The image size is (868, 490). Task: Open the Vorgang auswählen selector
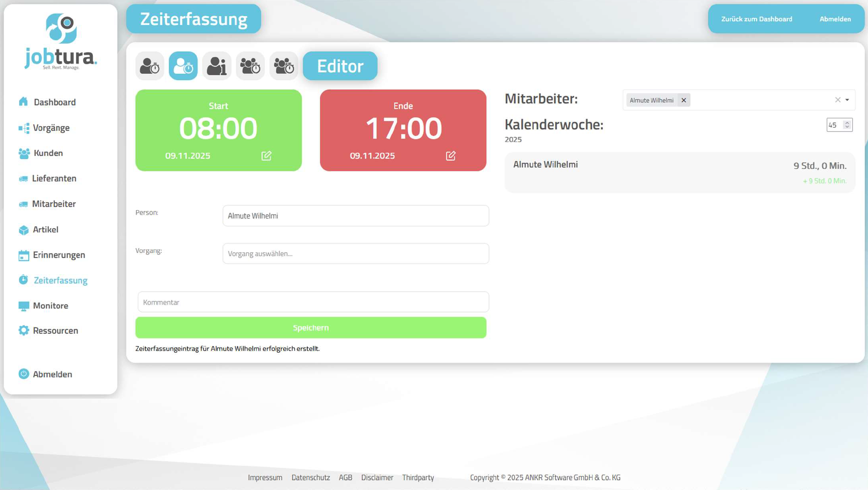(355, 253)
